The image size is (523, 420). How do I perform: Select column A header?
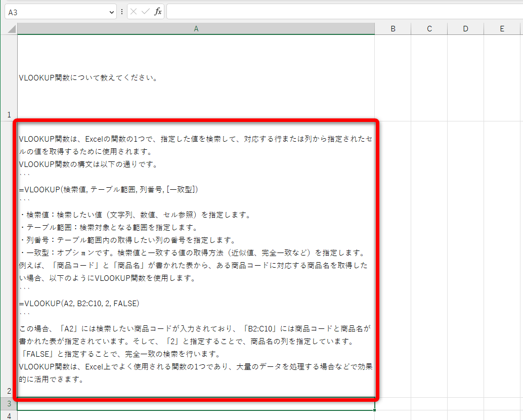pyautogui.click(x=196, y=28)
